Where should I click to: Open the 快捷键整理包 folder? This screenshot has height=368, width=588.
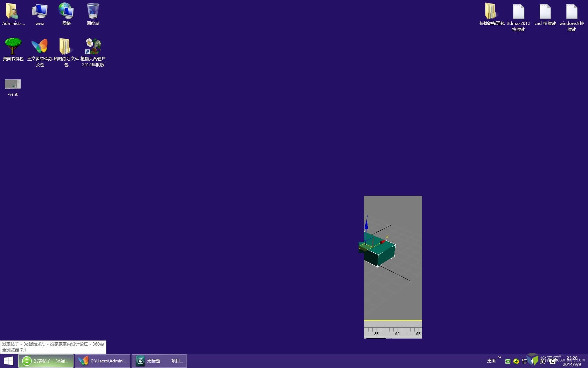point(491,11)
